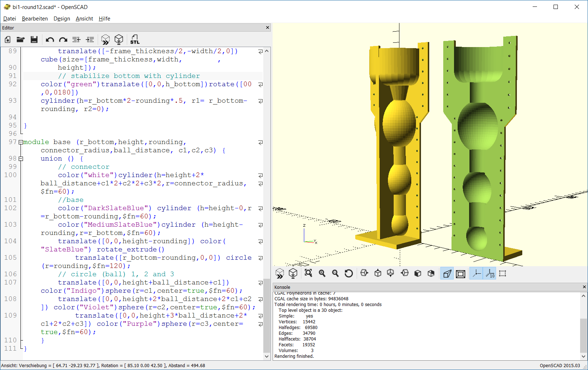Export the model as STL

[135, 40]
